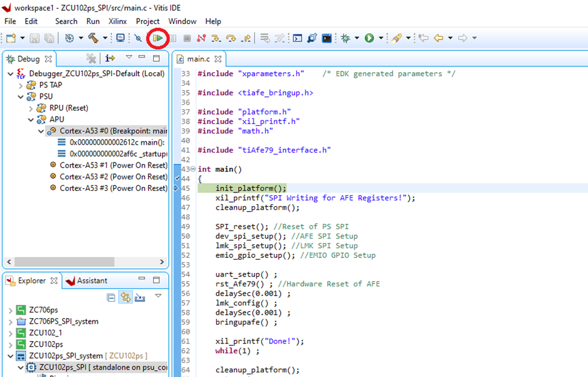Collapse the main function fold on line 43
Image resolution: width=588 pixels, height=377 pixels.
click(x=193, y=169)
